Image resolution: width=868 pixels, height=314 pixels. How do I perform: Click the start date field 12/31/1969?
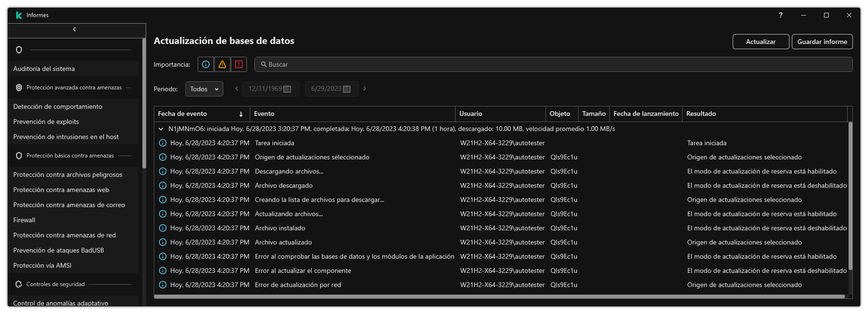pos(271,89)
